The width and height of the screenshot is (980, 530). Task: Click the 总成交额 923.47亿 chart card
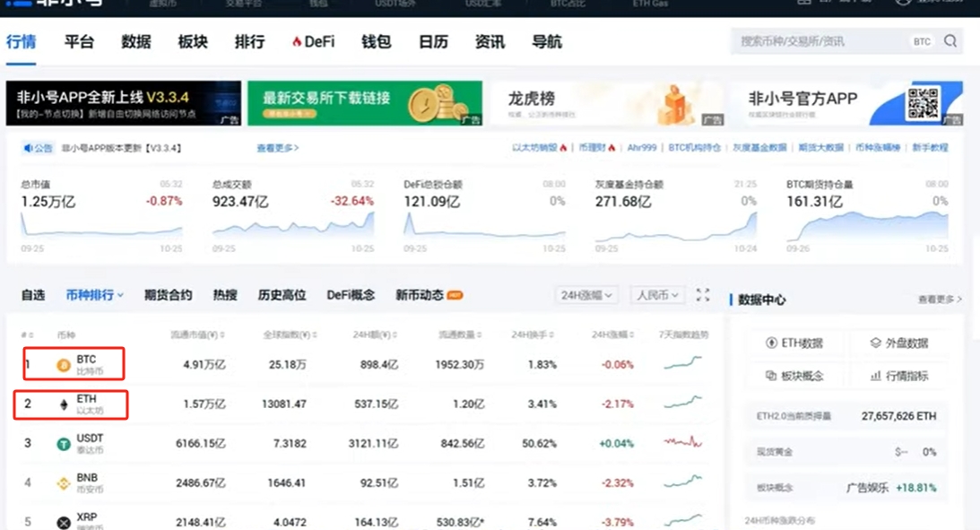[x=292, y=215]
